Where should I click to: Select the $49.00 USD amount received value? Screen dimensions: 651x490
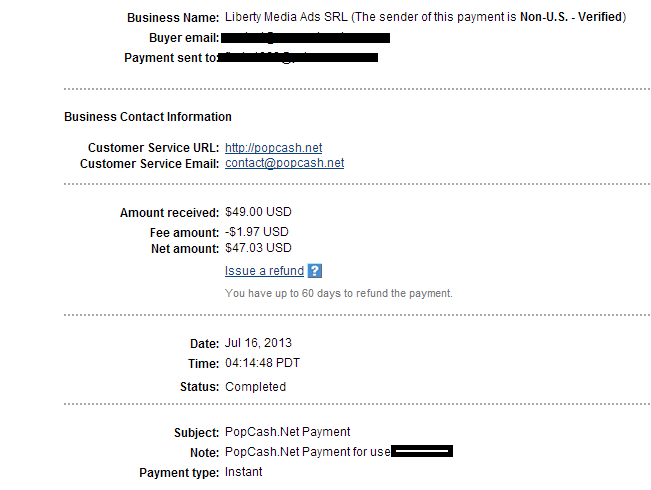click(x=258, y=212)
